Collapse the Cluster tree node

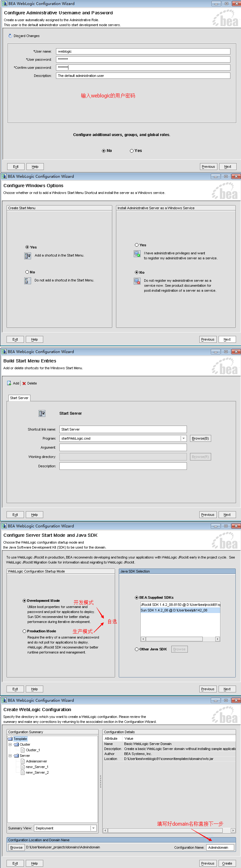click(10, 744)
